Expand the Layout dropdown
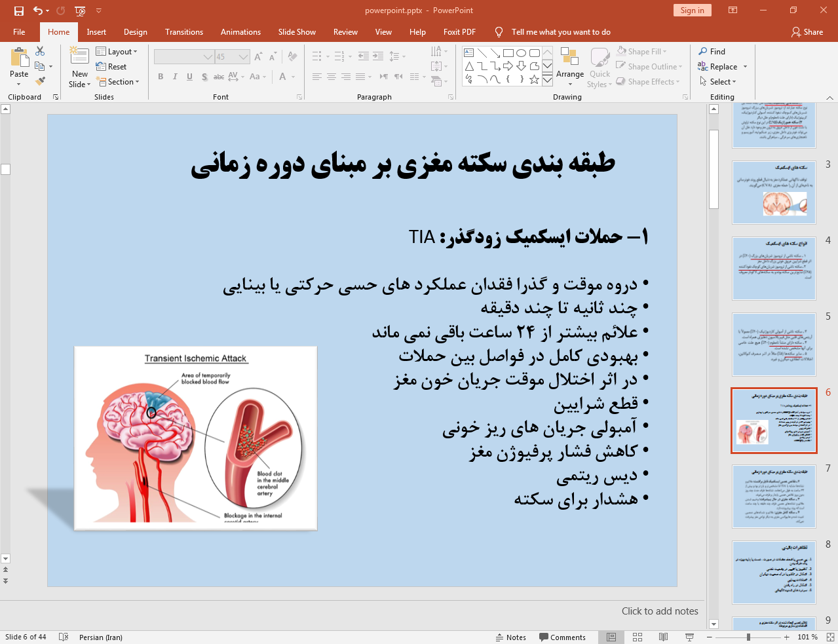This screenshot has height=644, width=838. pos(117,52)
